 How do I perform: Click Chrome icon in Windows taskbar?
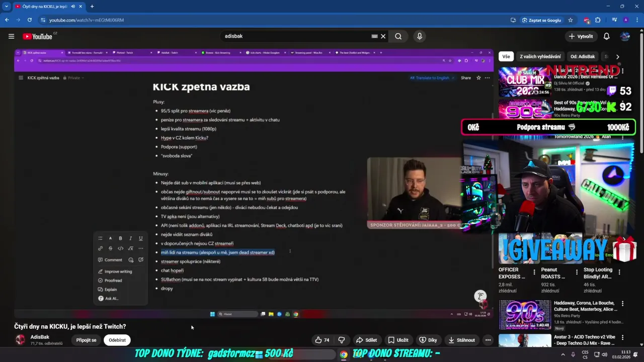[x=344, y=354]
